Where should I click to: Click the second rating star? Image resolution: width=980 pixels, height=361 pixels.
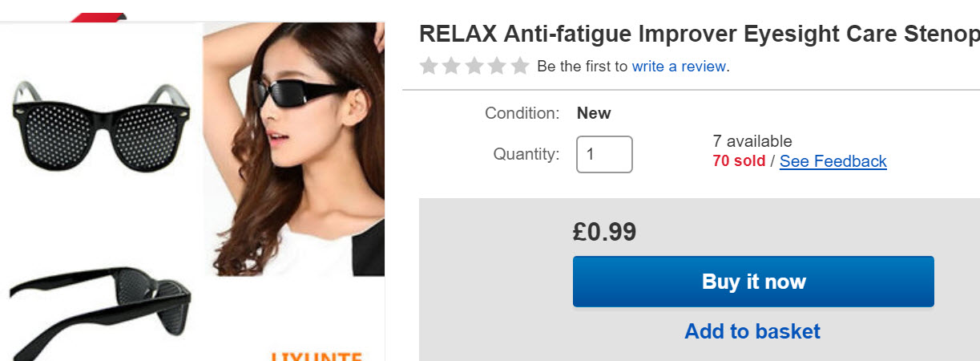(451, 66)
